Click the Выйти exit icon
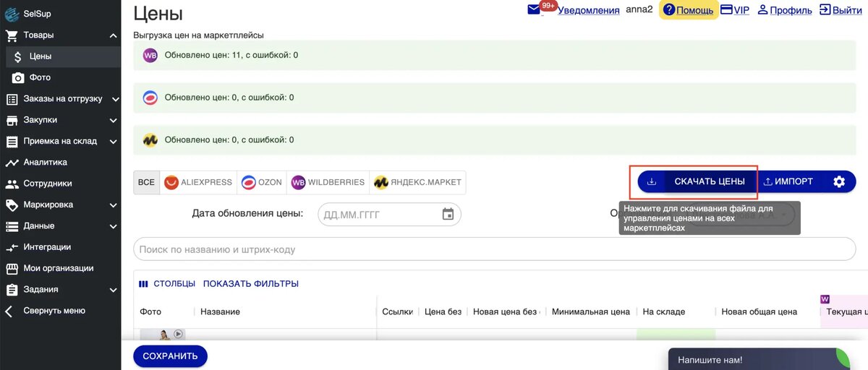868x370 pixels. coord(825,10)
